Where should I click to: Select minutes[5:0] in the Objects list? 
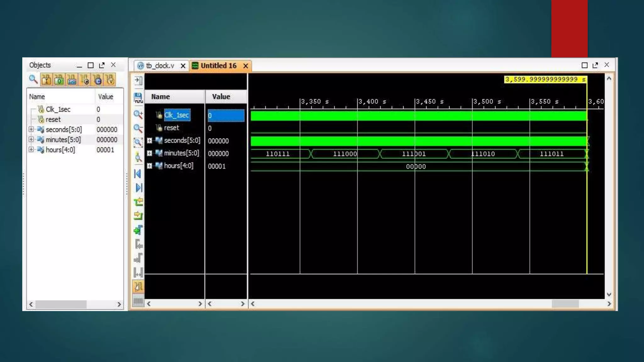63,140
